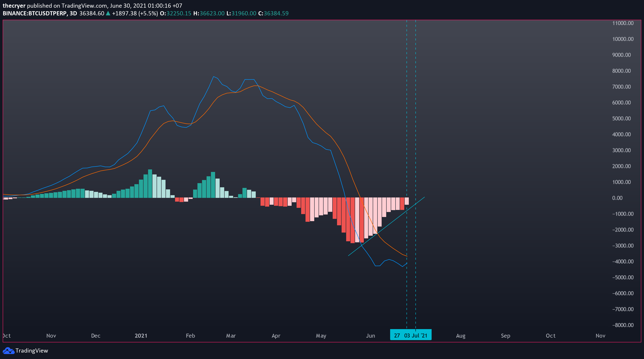Click the tallest green histogram bar in mid-February
Screen dimensions: 644x359
(213, 185)
